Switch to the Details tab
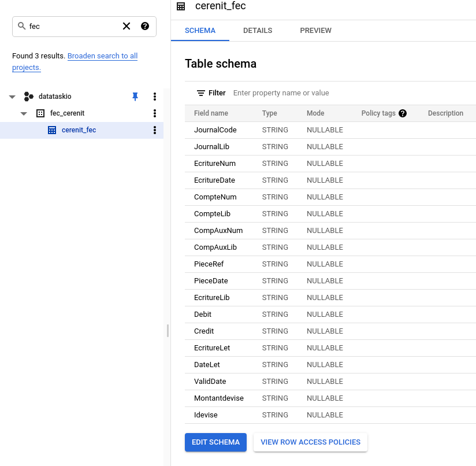 tap(258, 31)
